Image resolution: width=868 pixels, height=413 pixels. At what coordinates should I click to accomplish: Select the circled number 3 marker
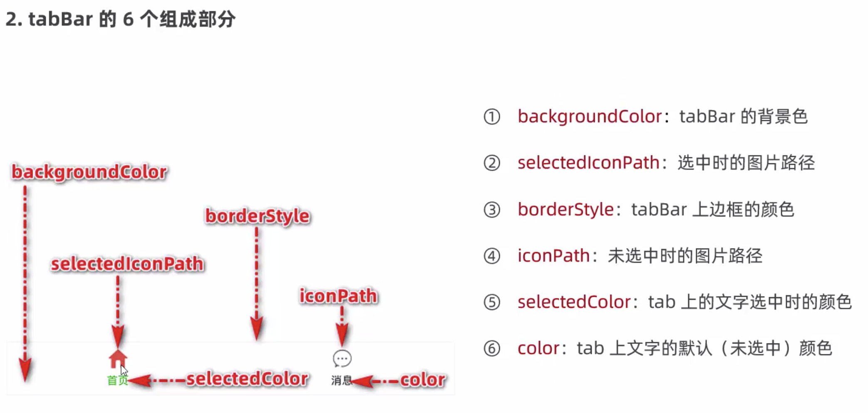click(492, 209)
